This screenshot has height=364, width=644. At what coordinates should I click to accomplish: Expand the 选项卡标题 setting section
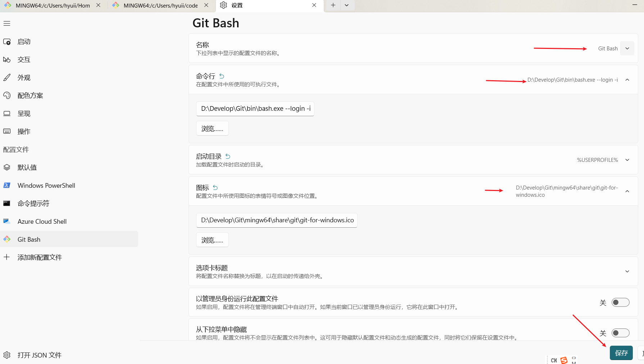coord(627,272)
